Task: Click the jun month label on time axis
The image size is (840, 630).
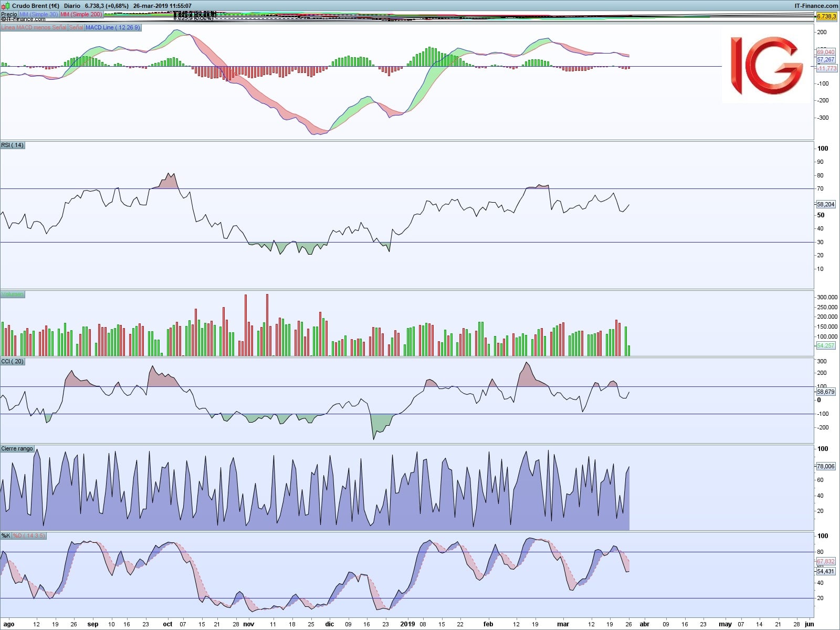Action: tap(809, 624)
